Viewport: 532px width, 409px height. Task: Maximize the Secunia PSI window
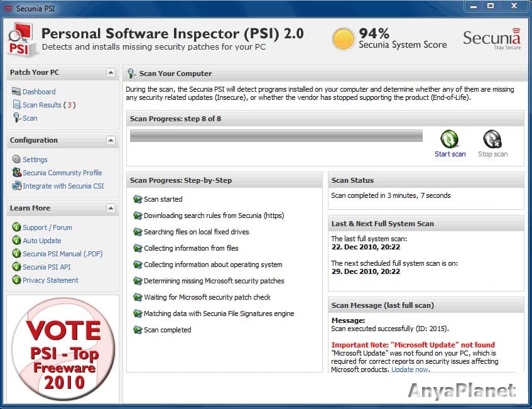(491, 6)
